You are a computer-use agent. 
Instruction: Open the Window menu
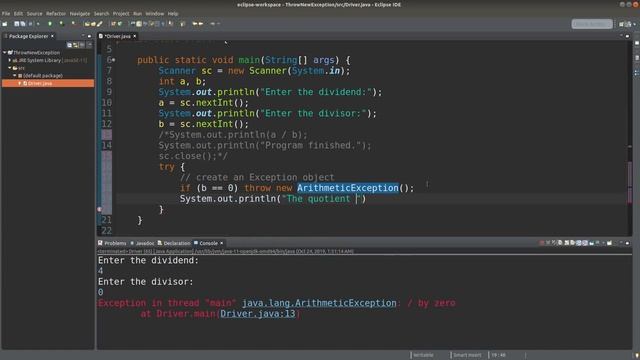(155, 13)
